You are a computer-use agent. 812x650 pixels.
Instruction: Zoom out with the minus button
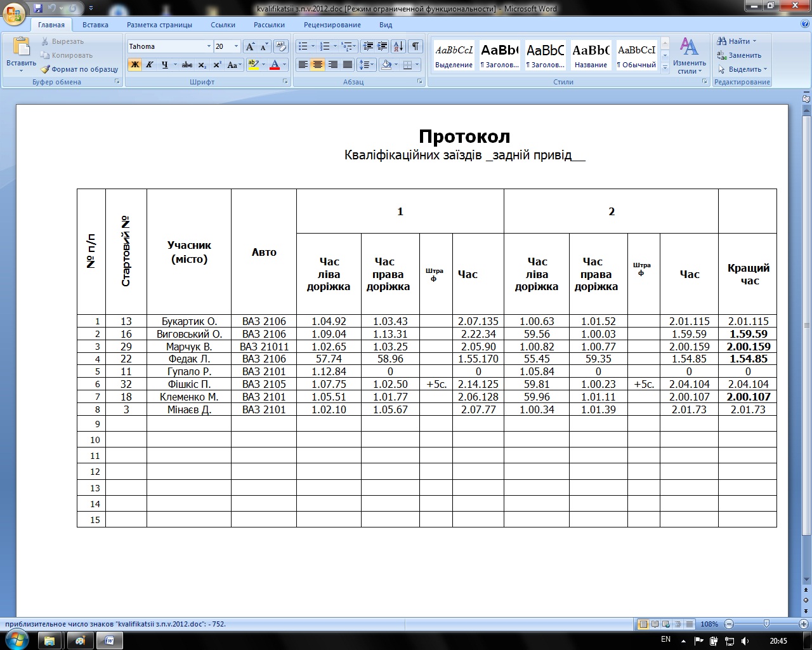[x=729, y=624]
